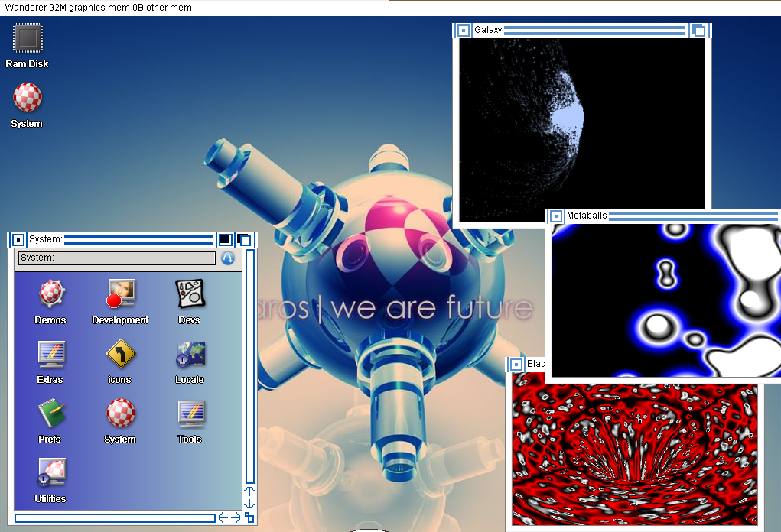Select the Locale globe icon
This screenshot has height=532, width=781.
point(190,354)
